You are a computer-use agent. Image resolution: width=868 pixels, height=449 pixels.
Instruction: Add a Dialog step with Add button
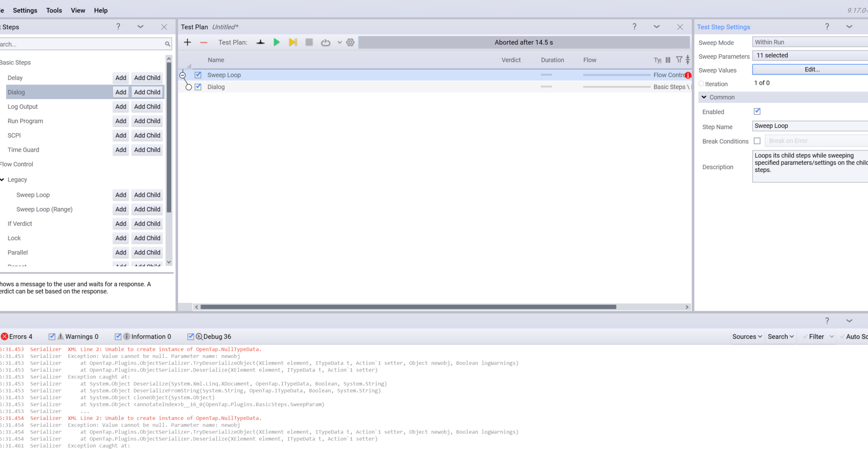click(x=120, y=92)
